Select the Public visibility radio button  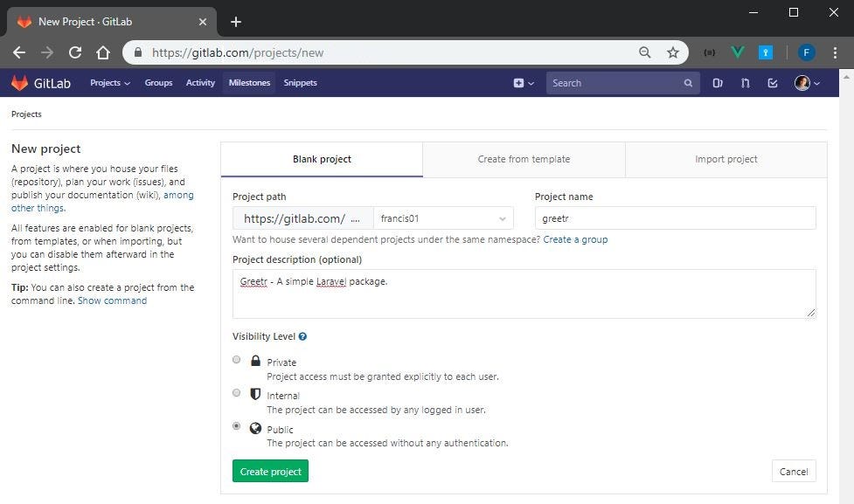236,425
